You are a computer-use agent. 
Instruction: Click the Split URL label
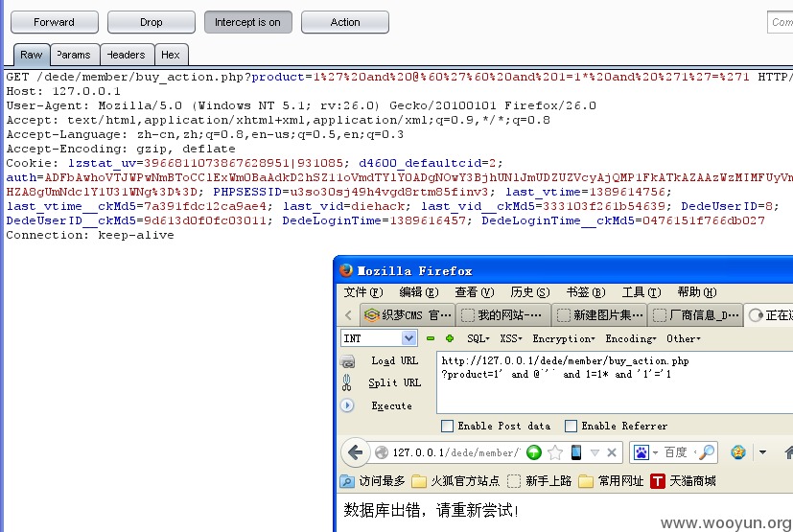(x=394, y=382)
